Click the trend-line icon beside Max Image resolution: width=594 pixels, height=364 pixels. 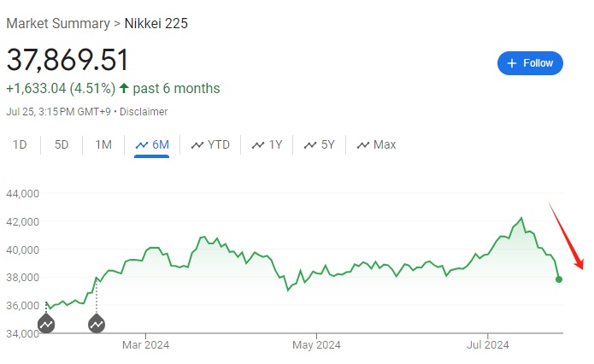(x=362, y=145)
